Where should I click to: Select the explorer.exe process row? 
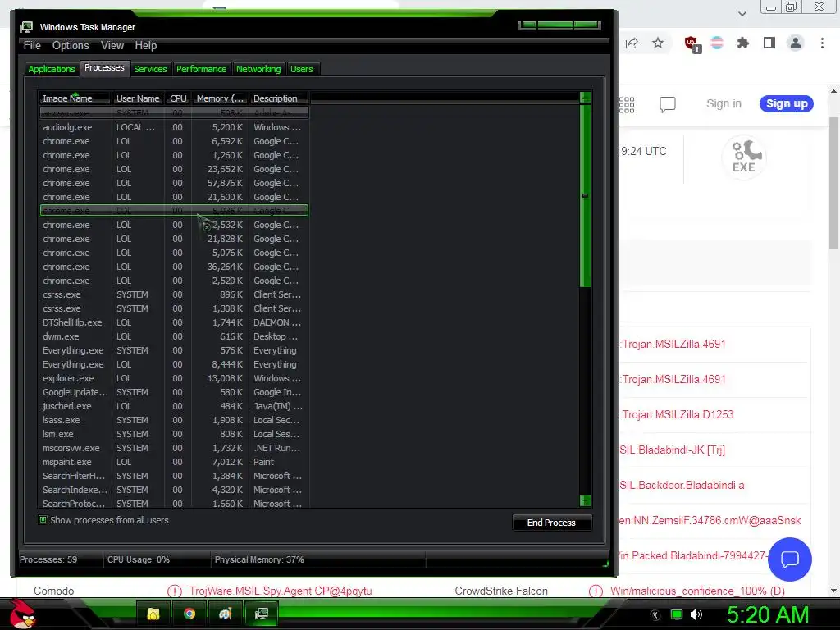174,378
